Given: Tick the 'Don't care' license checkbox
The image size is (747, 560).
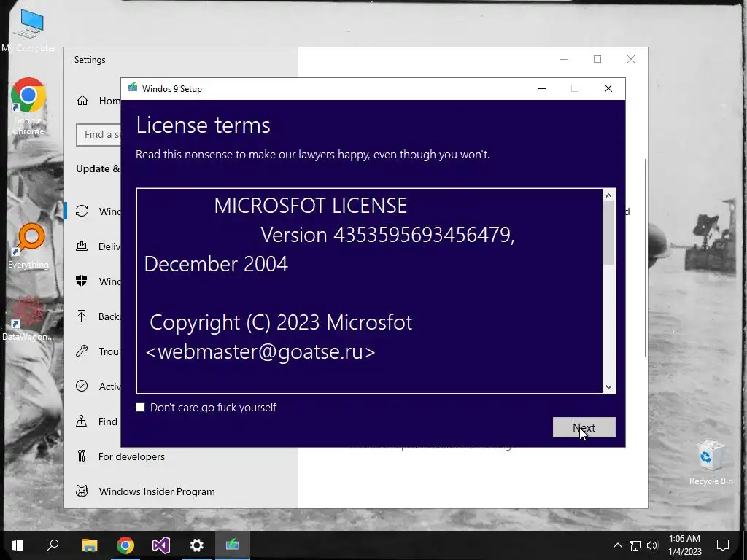Looking at the screenshot, I should click(140, 407).
